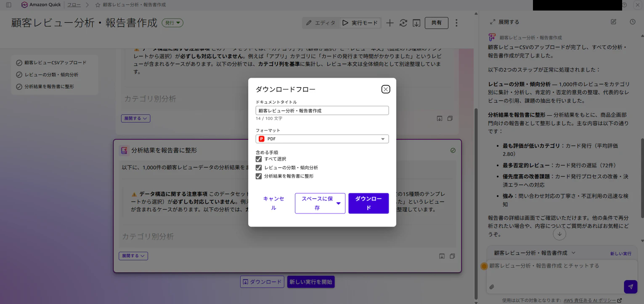Viewport: 644px width, 304px height.
Task: Switch to 実行モード tab
Action: pos(360,23)
